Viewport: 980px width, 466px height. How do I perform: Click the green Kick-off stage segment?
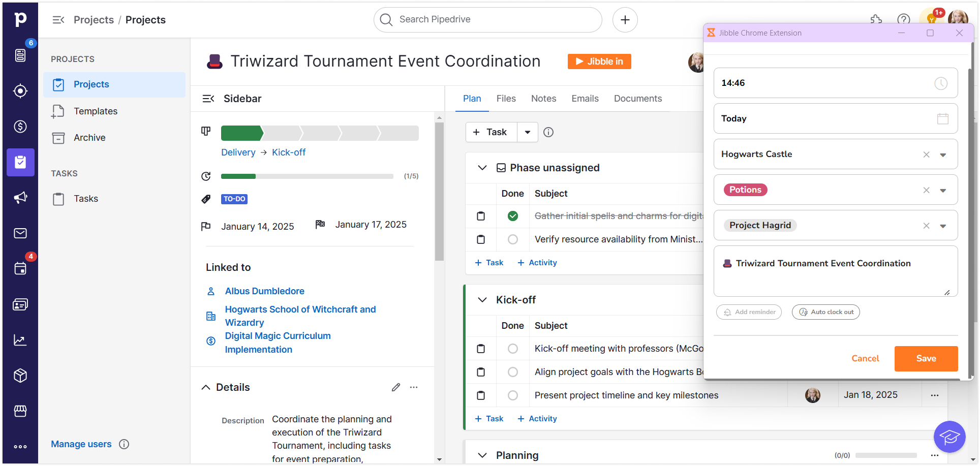[x=242, y=133]
